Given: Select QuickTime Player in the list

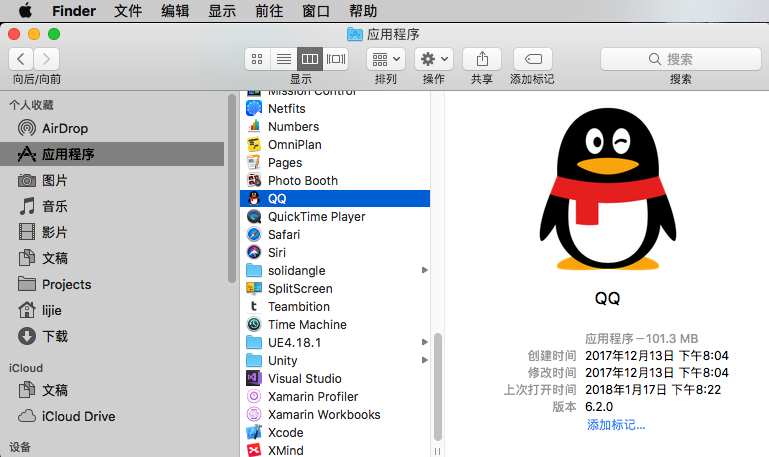Looking at the screenshot, I should point(335,217).
